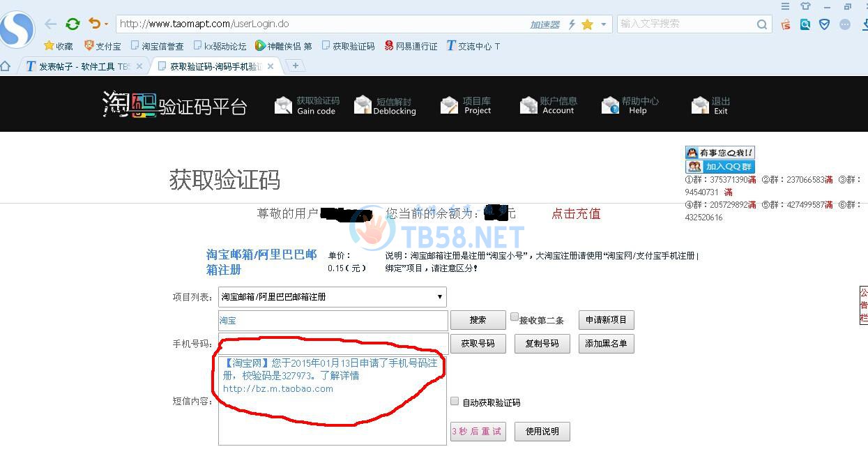Click the 添加黑名单 button

pyautogui.click(x=606, y=344)
